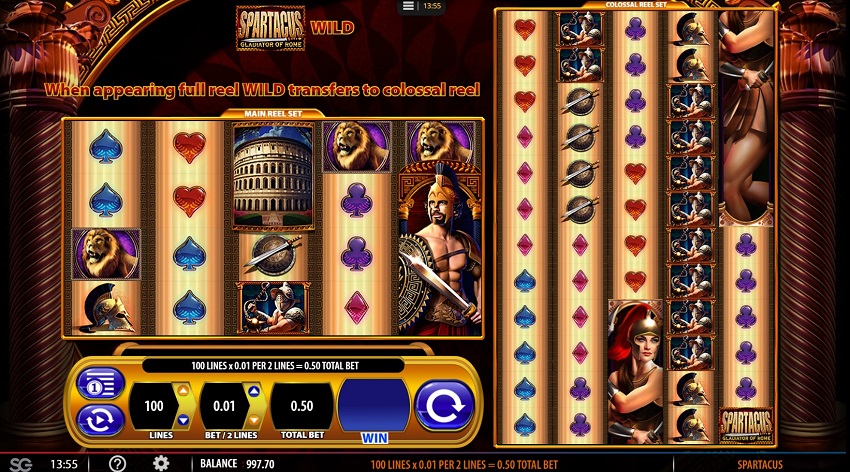Click the Spartacus Gladiator of Rome logo at the top
This screenshot has width=850, height=472.
pyautogui.click(x=271, y=28)
